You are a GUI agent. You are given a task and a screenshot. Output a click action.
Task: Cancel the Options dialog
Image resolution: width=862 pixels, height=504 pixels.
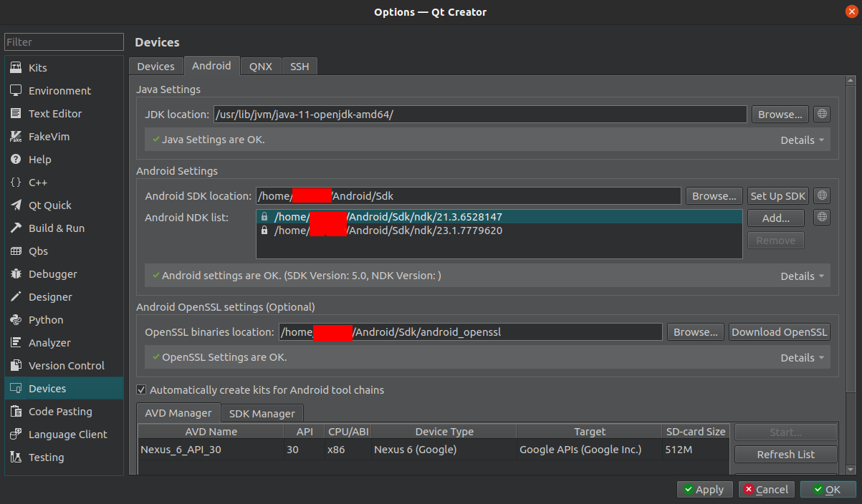(x=767, y=490)
